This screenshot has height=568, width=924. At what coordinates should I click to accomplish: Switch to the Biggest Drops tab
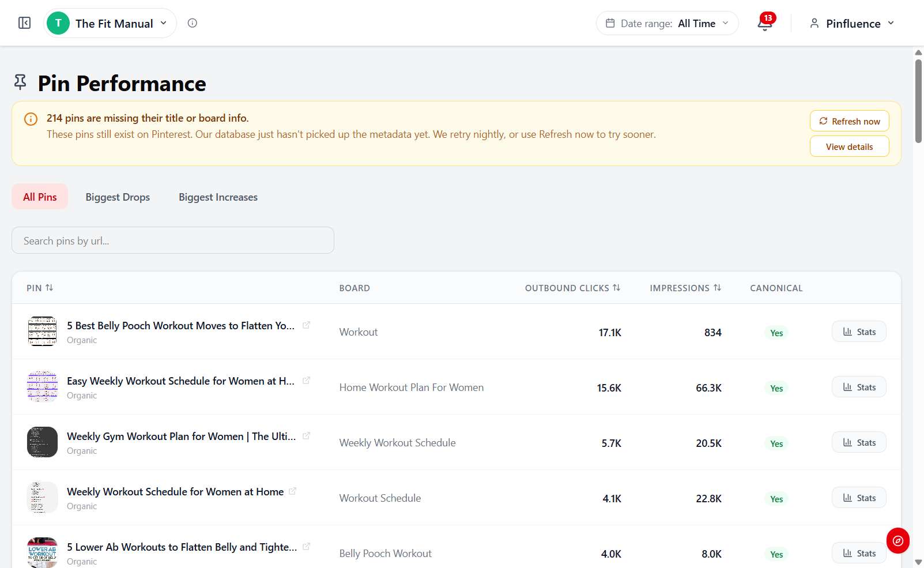pos(118,197)
